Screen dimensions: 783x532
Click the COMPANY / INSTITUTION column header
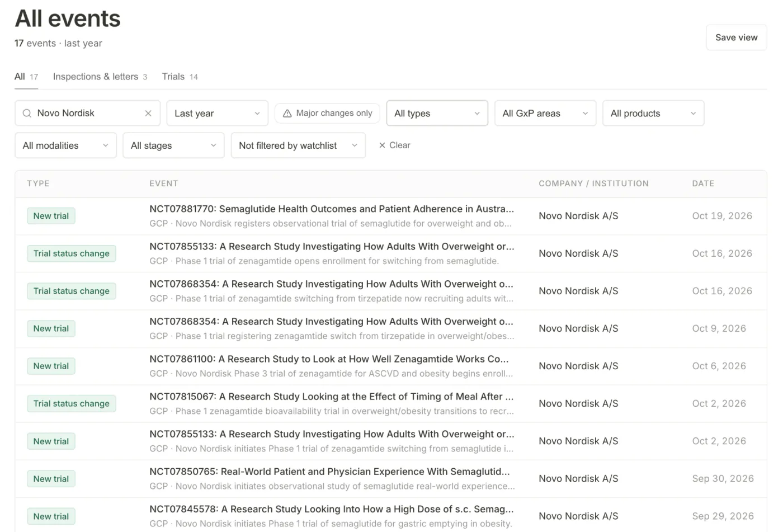click(594, 183)
